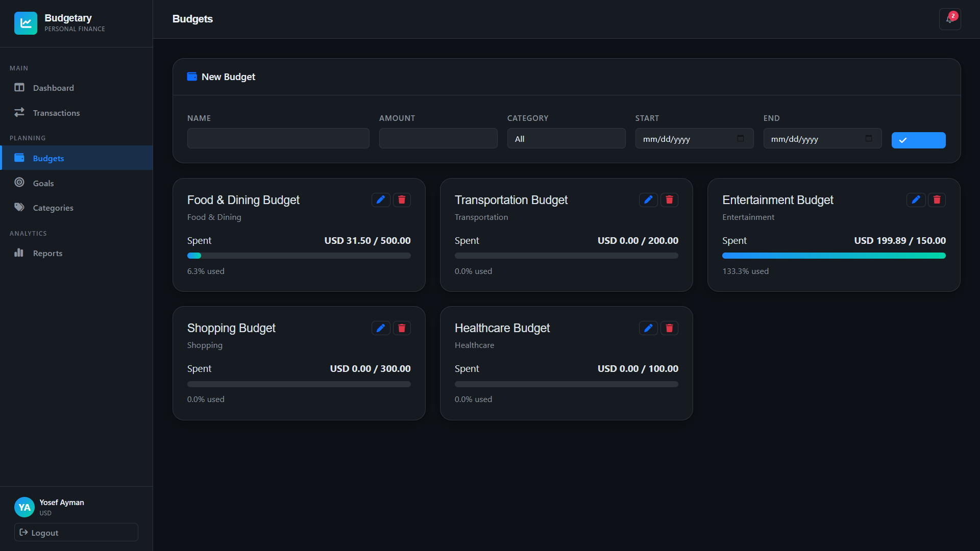Viewport: 980px width, 551px height.
Task: Open Categories in sidebar
Action: [x=77, y=208]
